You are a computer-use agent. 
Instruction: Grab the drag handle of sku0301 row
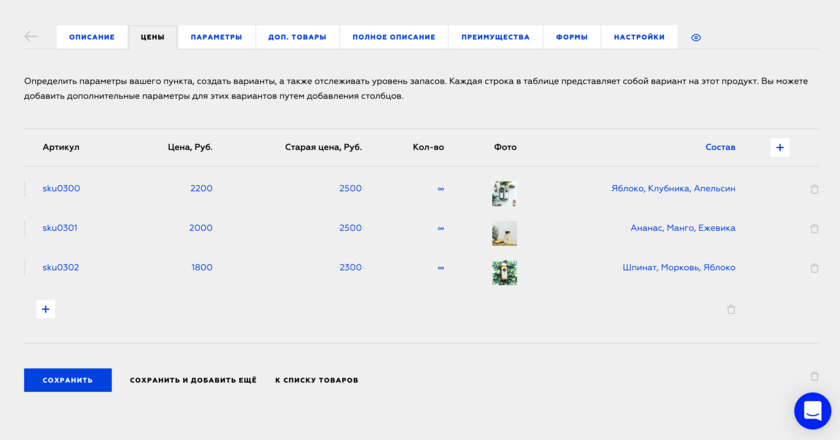25,228
